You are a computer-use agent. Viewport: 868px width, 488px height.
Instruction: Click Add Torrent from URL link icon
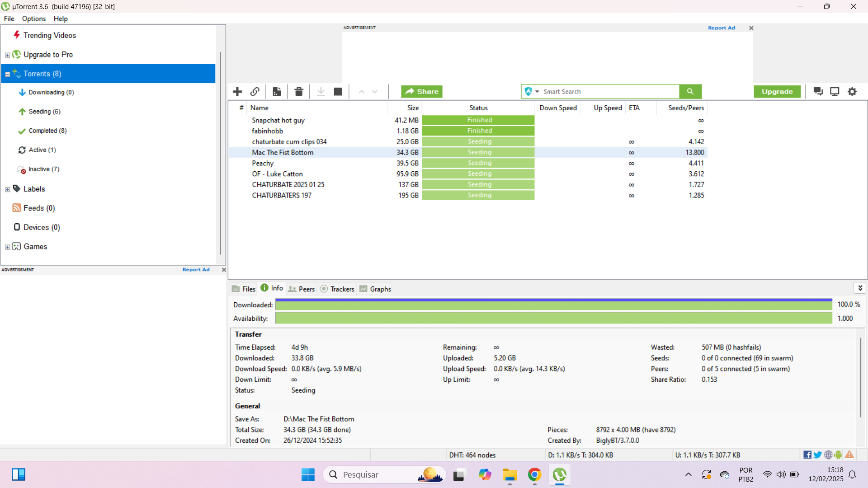coord(255,92)
